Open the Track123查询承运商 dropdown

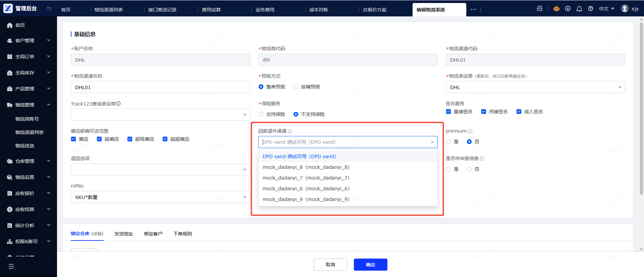pos(160,115)
